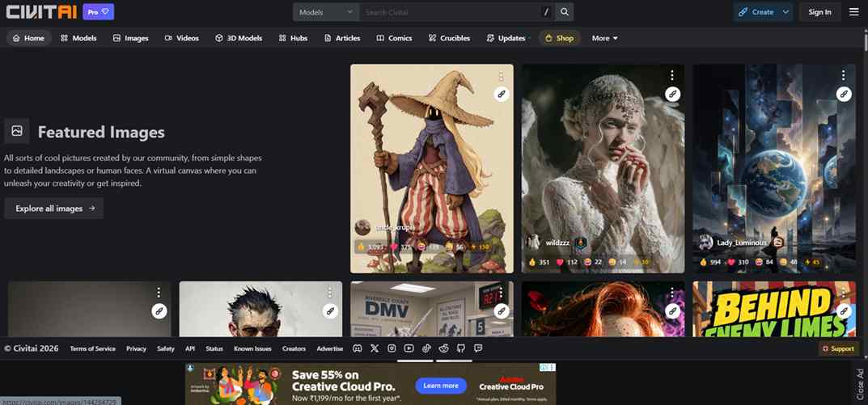Screen dimensions: 868x405
Task: Click heart reaction 112 on angel image
Action: coord(566,262)
